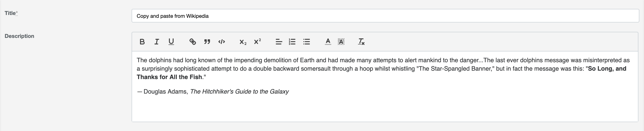Open the text alignment options
Viewport: 644px width, 131px height.
point(279,42)
